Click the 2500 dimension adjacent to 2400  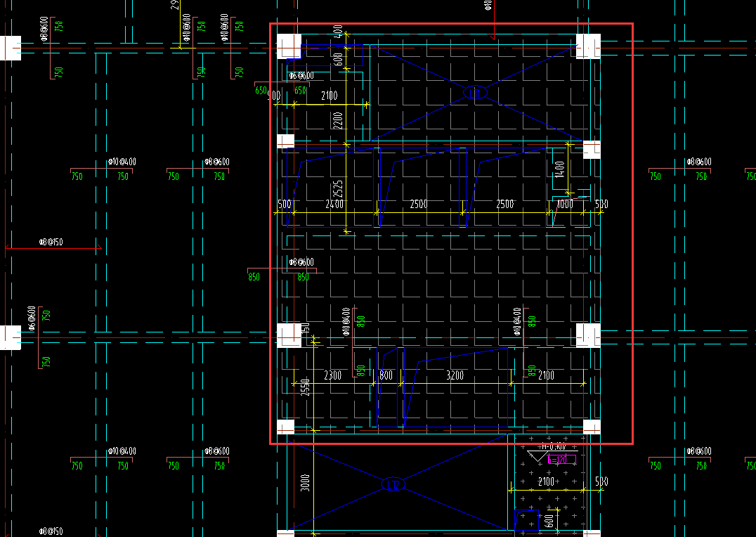419,204
